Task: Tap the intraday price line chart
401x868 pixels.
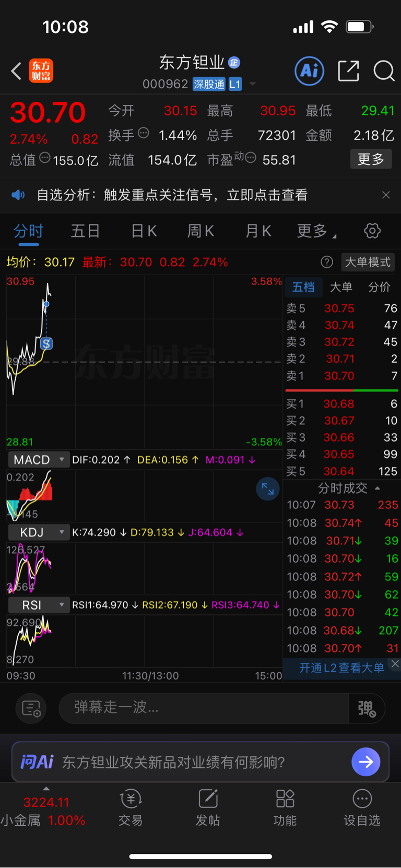Action: click(x=144, y=362)
